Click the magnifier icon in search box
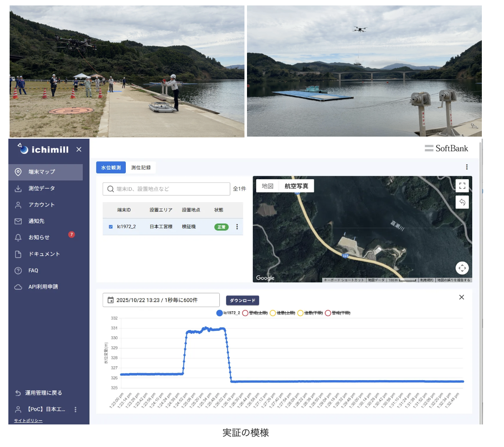Viewport: 504px width, 447px height. [x=110, y=189]
